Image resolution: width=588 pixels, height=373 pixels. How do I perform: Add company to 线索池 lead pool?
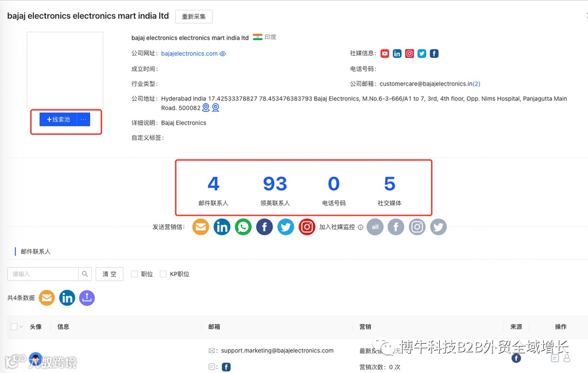(58, 119)
